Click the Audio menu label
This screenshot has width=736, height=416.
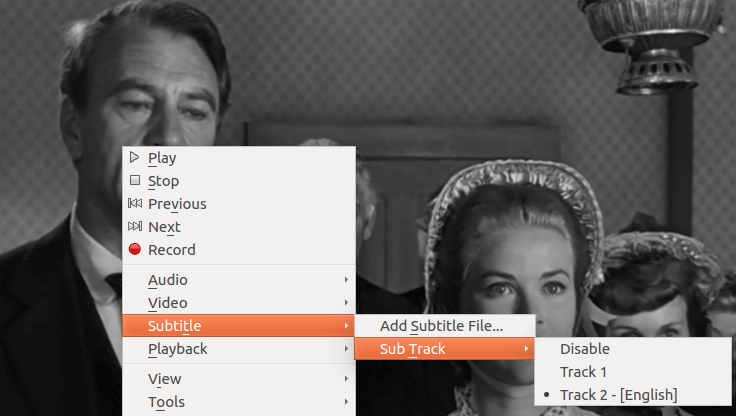click(167, 280)
